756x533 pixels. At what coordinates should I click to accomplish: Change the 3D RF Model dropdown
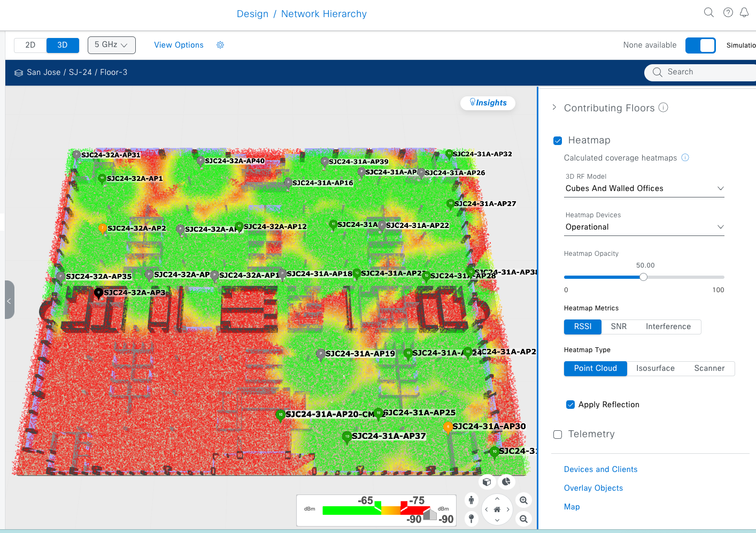click(644, 188)
